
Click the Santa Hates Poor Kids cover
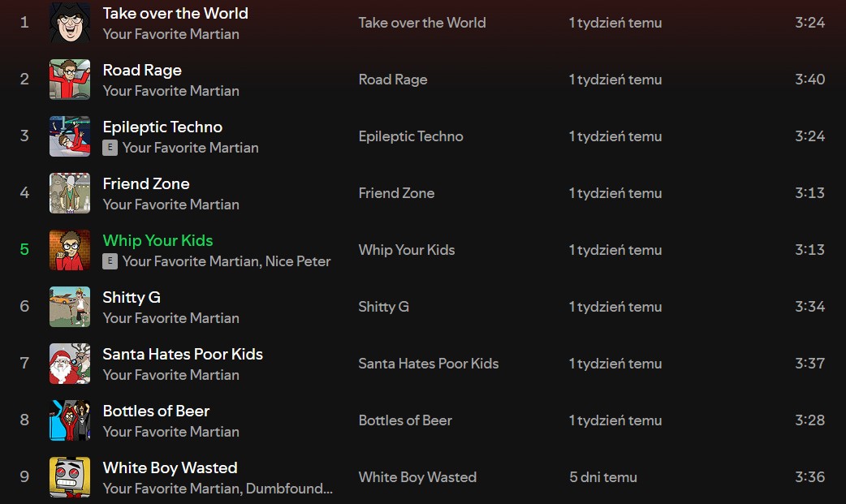pyautogui.click(x=70, y=364)
